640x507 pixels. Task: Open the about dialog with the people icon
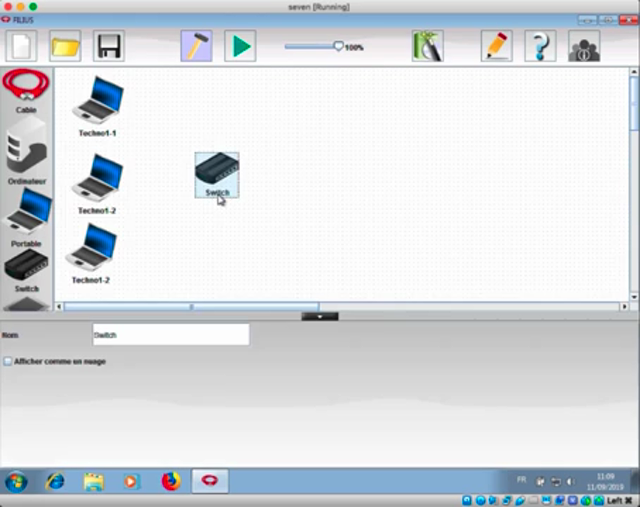pyautogui.click(x=584, y=46)
